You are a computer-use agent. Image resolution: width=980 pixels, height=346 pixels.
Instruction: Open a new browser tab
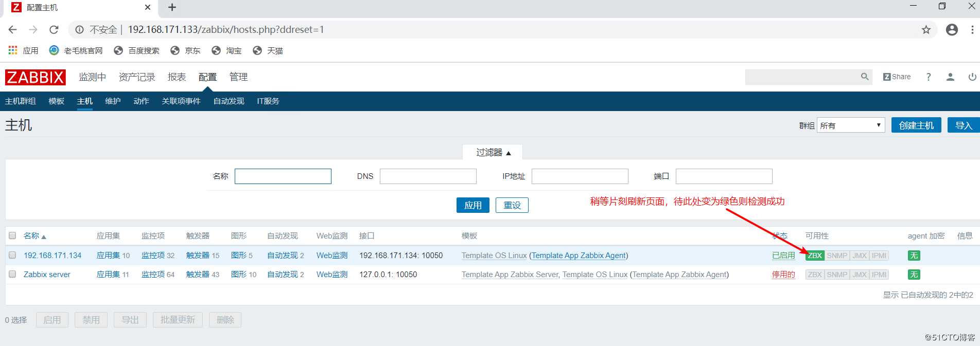(172, 7)
